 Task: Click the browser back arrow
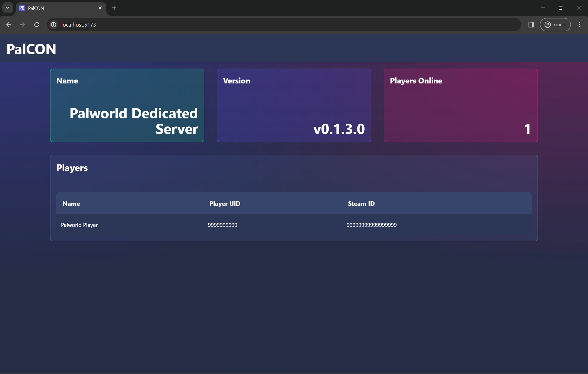[9, 25]
